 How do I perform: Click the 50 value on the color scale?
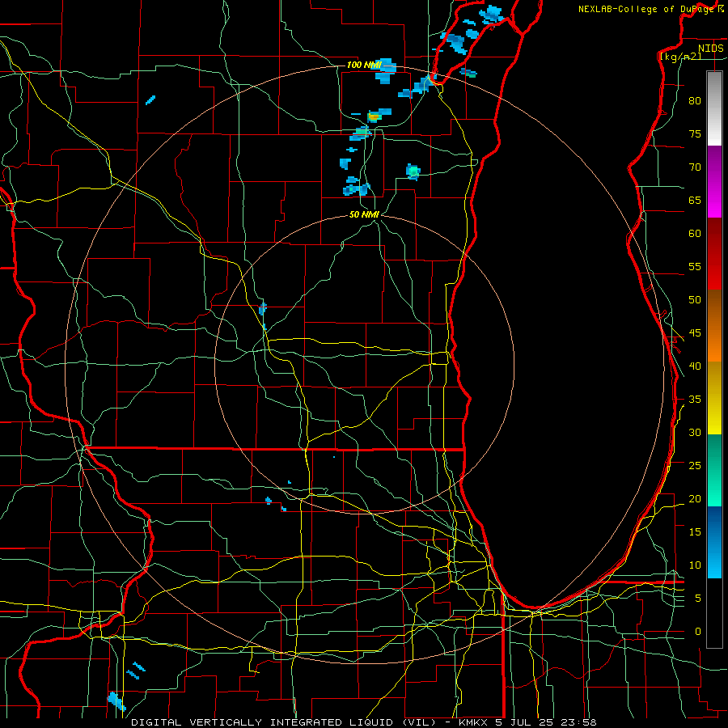click(x=695, y=300)
